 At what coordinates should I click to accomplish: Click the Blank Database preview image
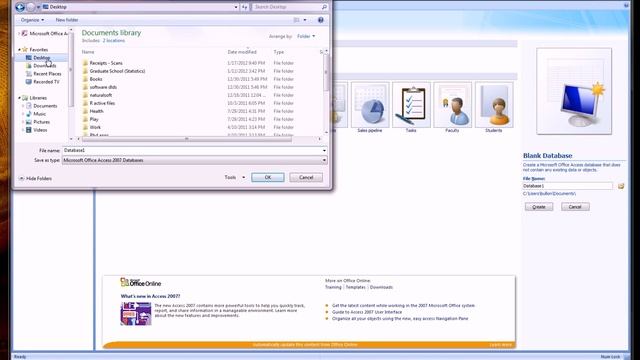[x=574, y=91]
